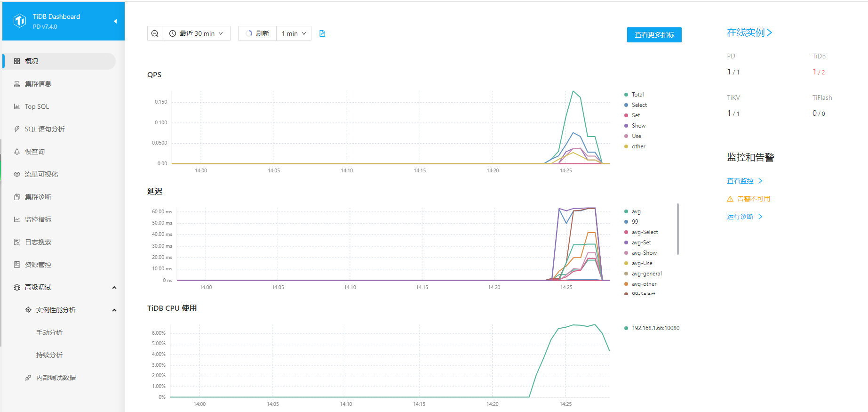Click the 告警不可用 warning triangle icon

[x=730, y=199]
